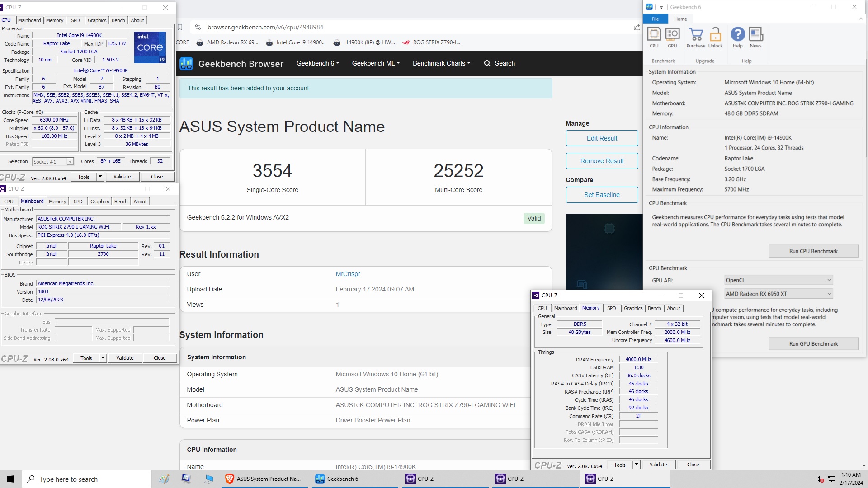Collapse the Geekbench ribbon with the chevron
Screen dimensions: 868x488
pyautogui.click(x=860, y=19)
